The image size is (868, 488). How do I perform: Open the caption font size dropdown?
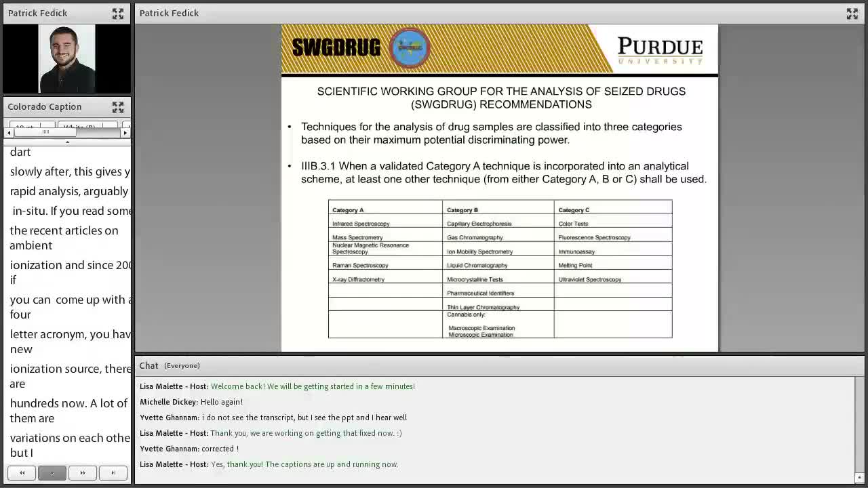click(31, 126)
